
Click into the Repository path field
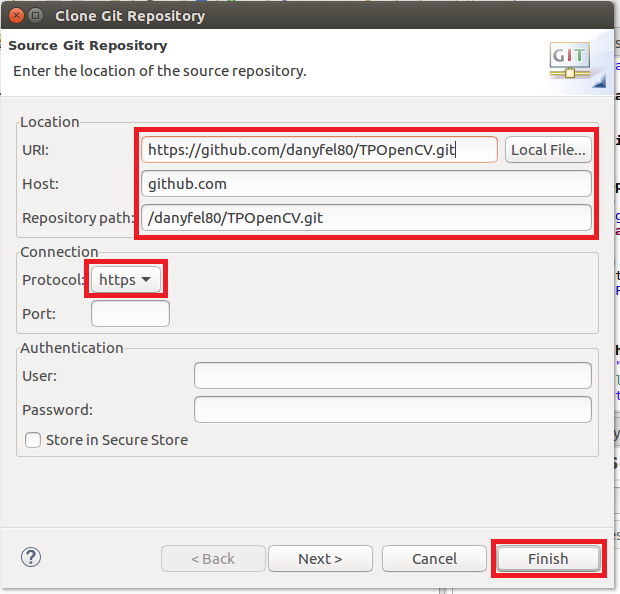(x=366, y=218)
